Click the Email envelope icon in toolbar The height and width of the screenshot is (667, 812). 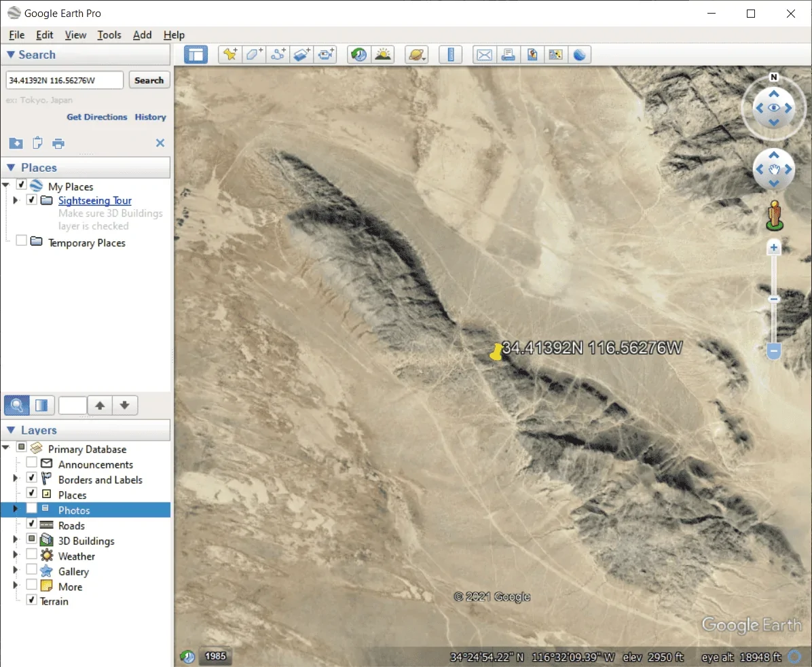tap(484, 55)
